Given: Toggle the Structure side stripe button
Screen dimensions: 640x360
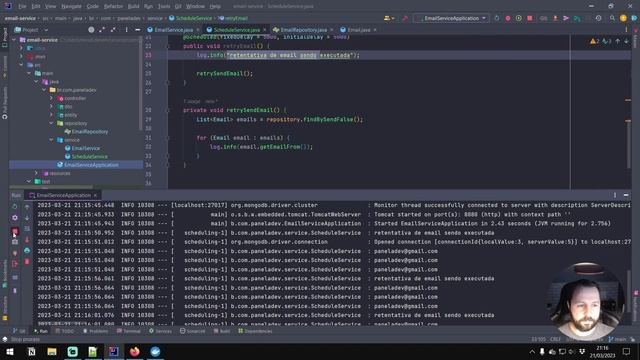Looking at the screenshot, I should point(4,308).
